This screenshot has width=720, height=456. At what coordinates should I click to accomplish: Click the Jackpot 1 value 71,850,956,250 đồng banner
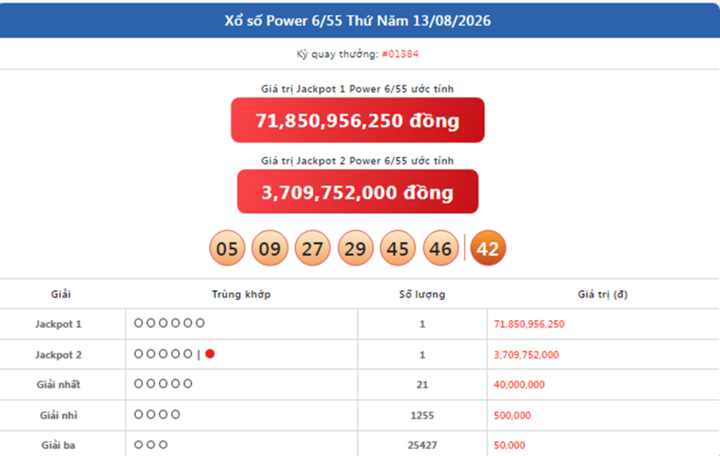tap(358, 120)
